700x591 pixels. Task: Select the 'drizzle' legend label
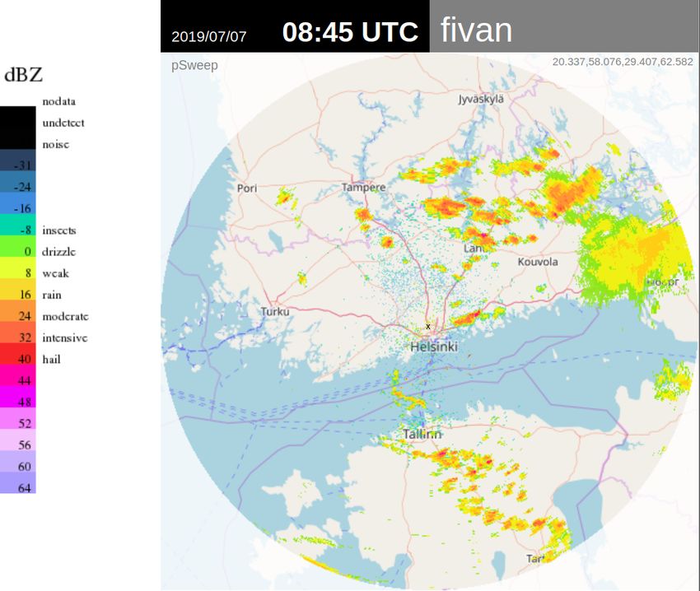click(59, 252)
